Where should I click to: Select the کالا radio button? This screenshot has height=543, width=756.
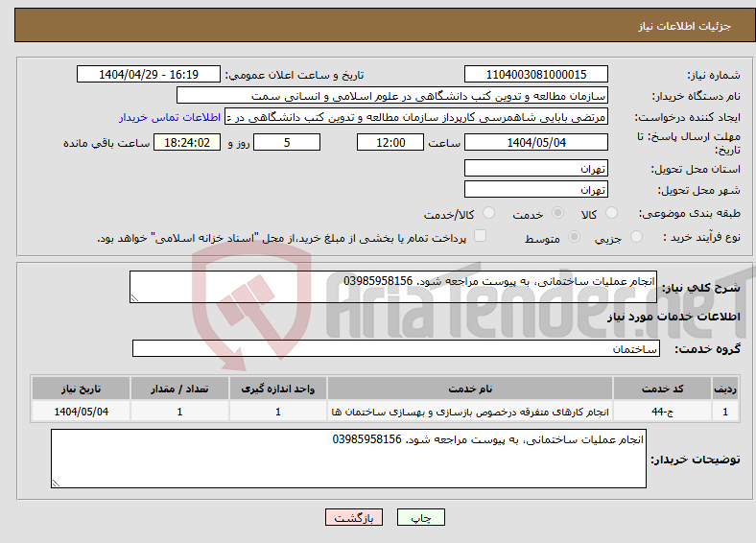click(x=611, y=213)
